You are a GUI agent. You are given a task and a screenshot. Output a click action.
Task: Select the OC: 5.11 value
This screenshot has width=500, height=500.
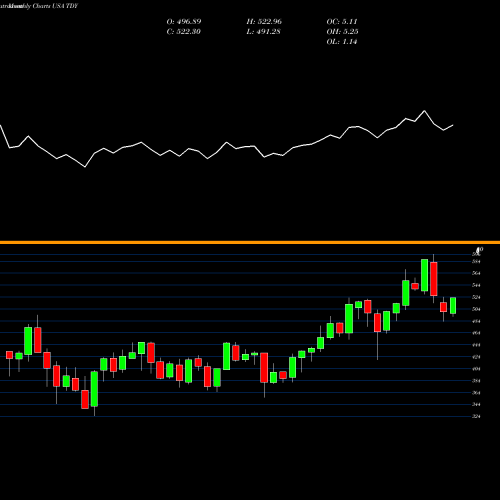click(342, 22)
